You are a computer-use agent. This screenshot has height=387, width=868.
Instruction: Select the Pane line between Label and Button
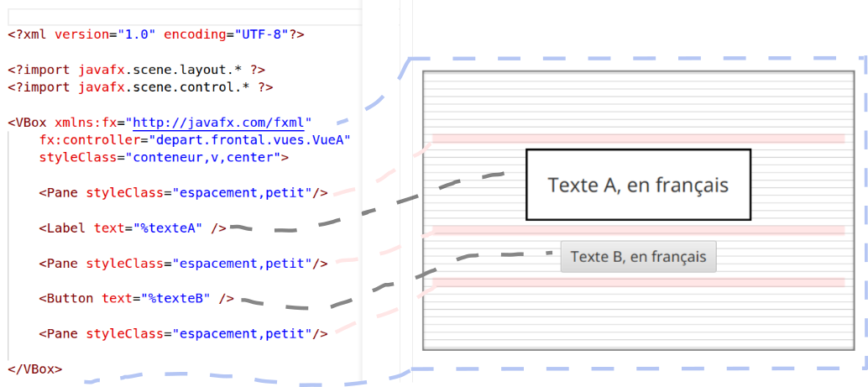[x=183, y=264]
